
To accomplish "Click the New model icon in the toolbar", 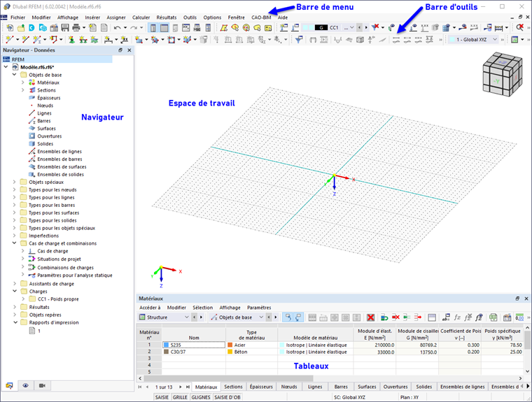I will tap(10, 28).
